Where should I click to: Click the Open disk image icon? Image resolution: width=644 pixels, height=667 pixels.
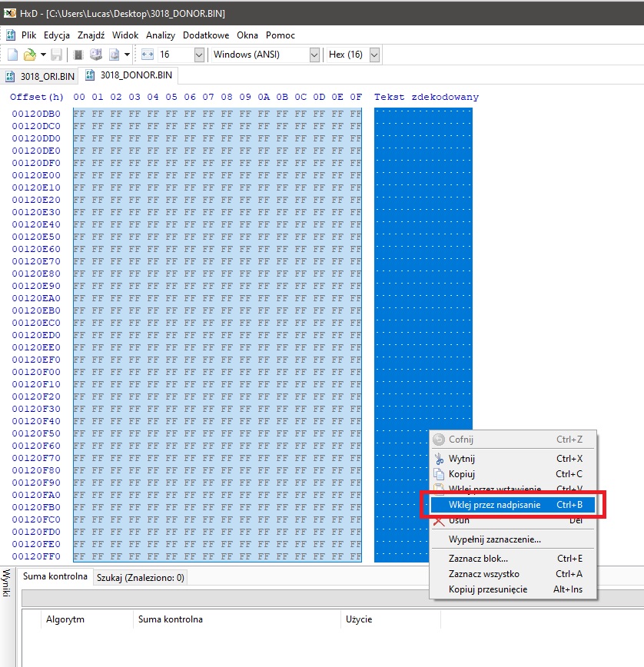[x=114, y=55]
